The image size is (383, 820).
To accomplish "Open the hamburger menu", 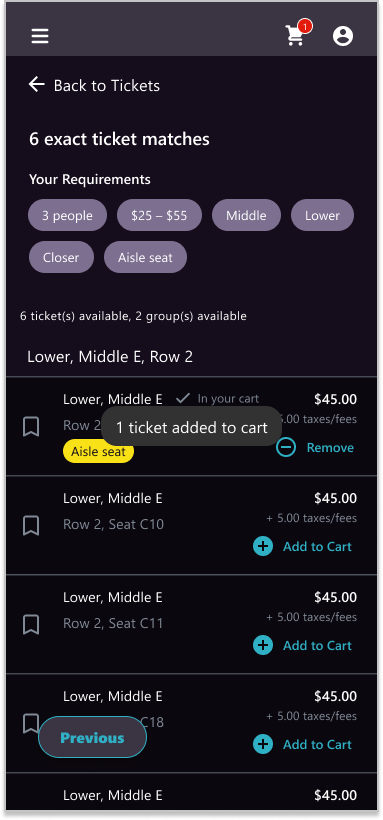I will tap(40, 36).
